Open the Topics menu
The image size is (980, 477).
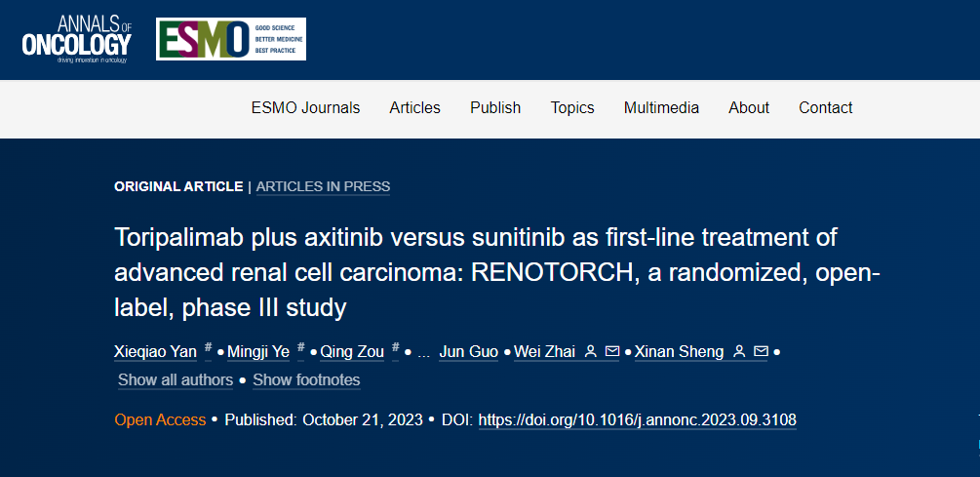coord(572,108)
